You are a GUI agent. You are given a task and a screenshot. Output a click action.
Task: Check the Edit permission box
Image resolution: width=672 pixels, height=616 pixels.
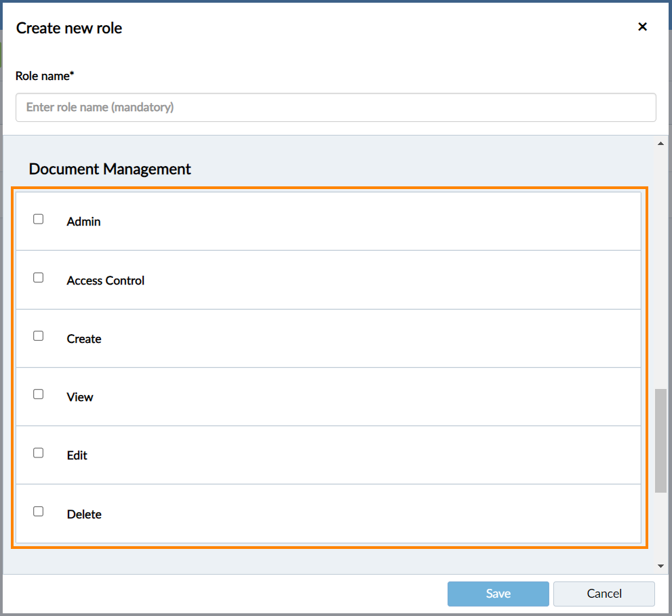point(38,452)
